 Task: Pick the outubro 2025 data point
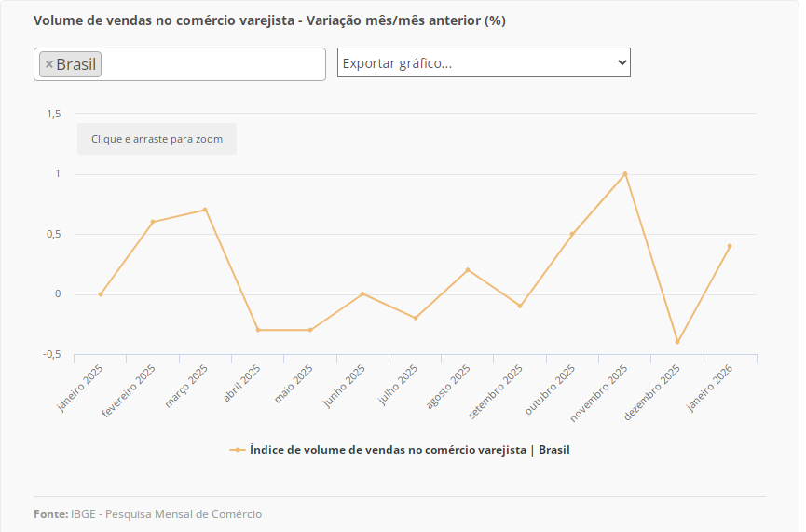tap(572, 234)
